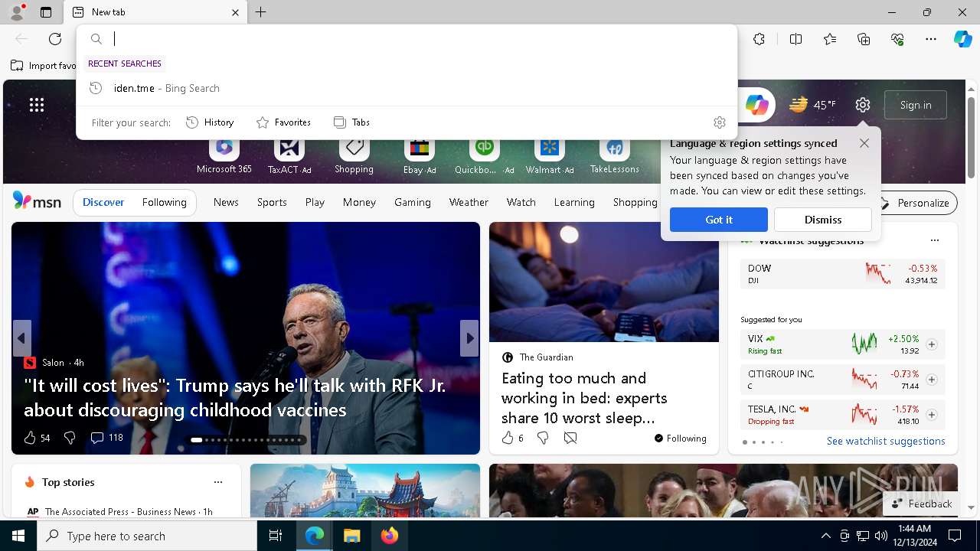
Task: Open the Sports menu item
Action: tap(272, 202)
